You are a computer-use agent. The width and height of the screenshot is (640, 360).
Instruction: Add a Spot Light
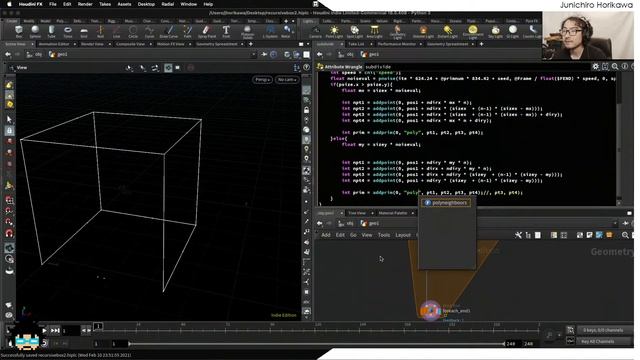point(354,31)
